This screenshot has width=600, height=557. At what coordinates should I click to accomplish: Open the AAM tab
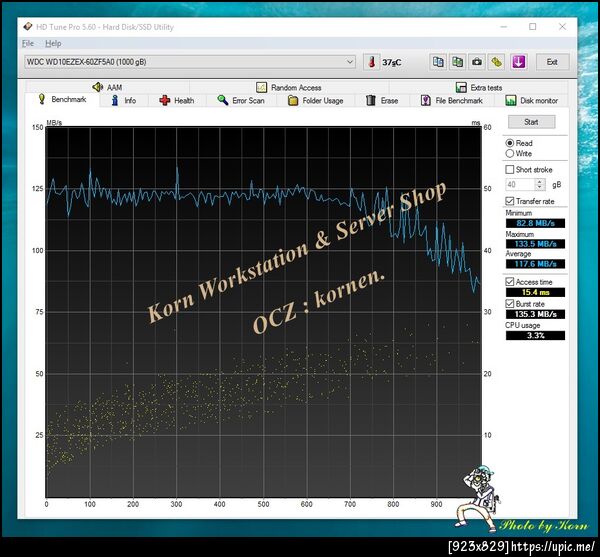(x=108, y=87)
